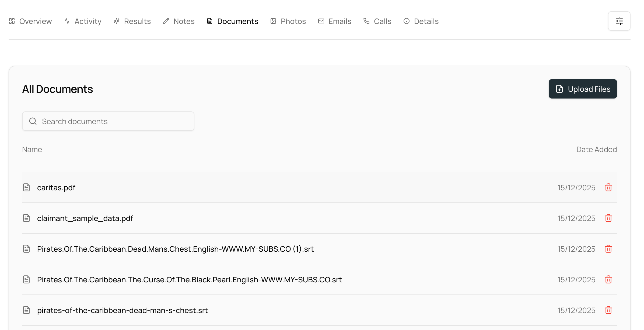The height and width of the screenshot is (330, 644).
Task: Click document icon of Curse.Of.The.Black.Pearl srt
Action: (26, 279)
